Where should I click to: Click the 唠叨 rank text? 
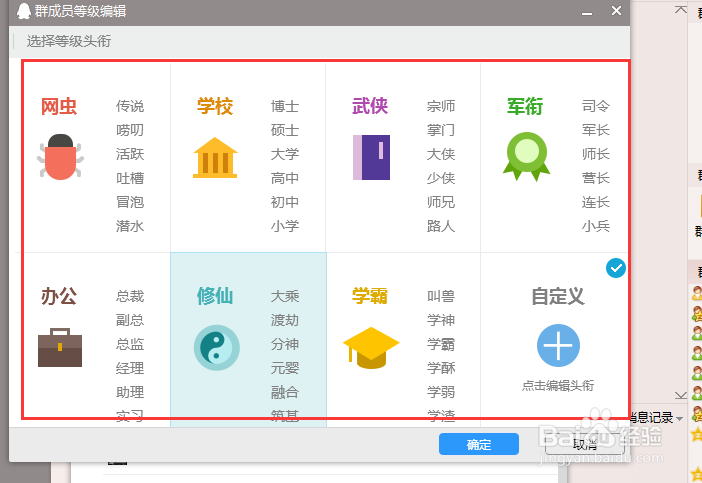[x=130, y=130]
